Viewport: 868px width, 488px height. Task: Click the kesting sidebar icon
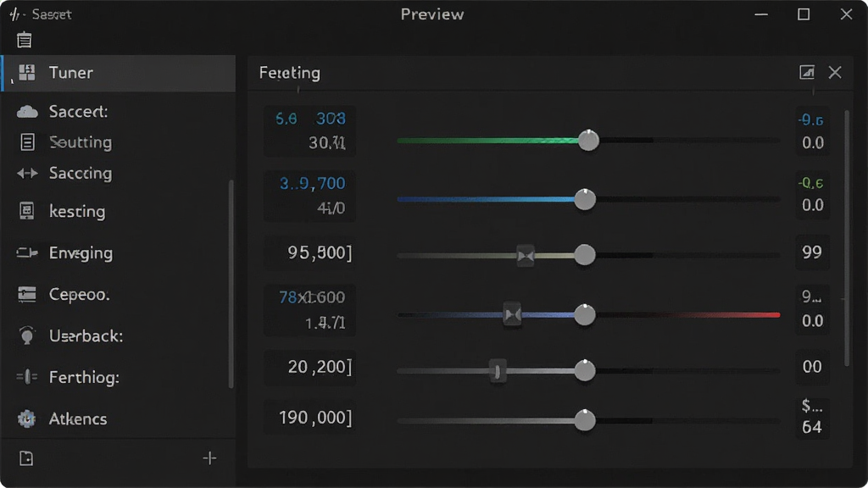pos(26,211)
